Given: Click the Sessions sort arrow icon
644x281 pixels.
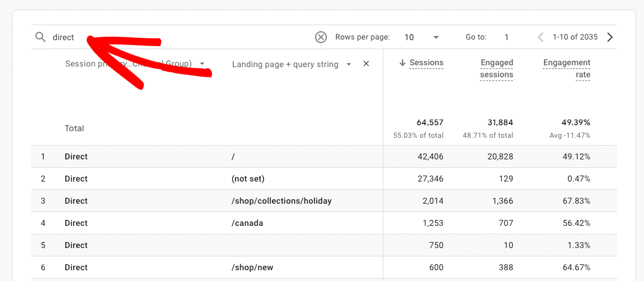Looking at the screenshot, I should [x=403, y=63].
